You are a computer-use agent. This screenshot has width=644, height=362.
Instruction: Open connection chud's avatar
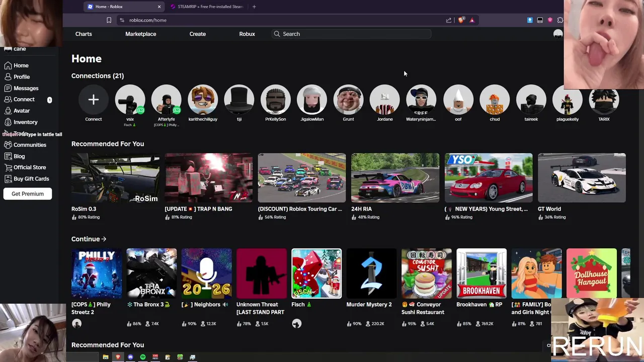click(495, 100)
